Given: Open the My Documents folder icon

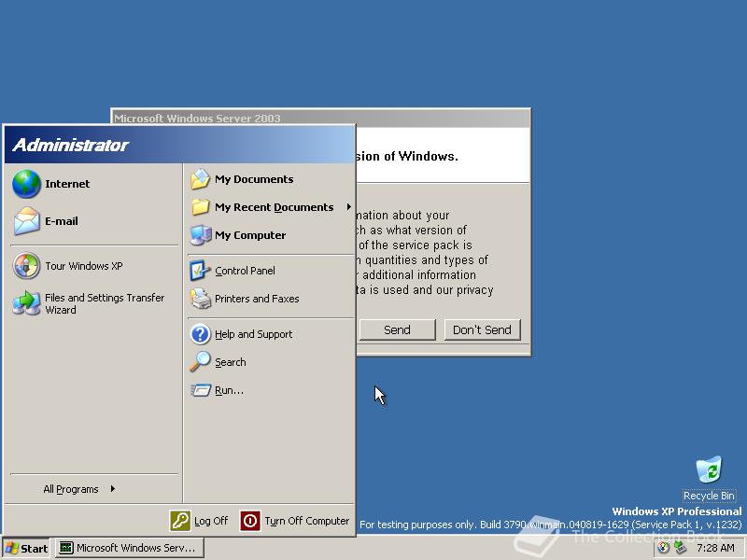Looking at the screenshot, I should tap(200, 179).
